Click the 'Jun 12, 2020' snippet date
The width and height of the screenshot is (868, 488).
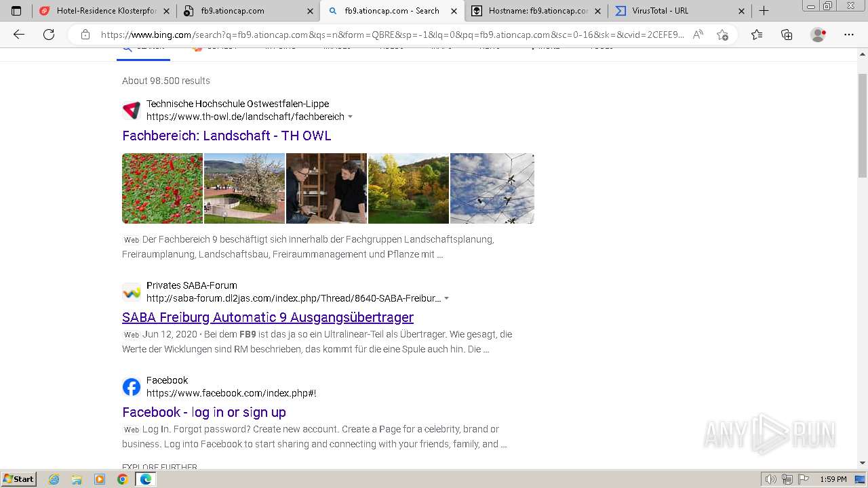pos(170,334)
